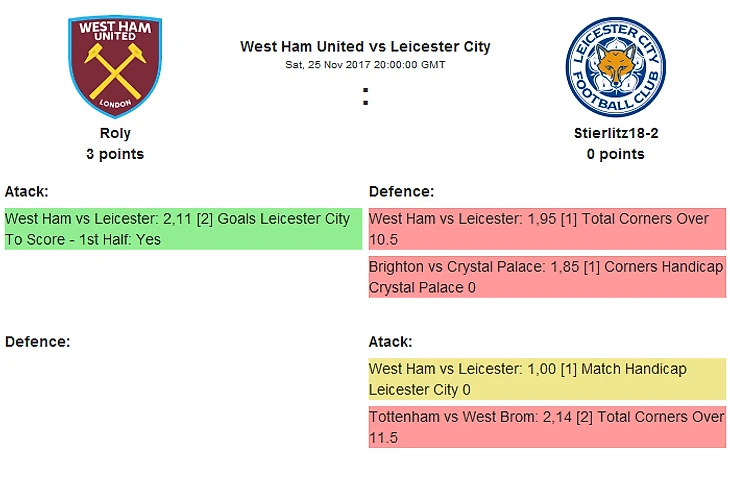The width and height of the screenshot is (730, 480).
Task: Select green bet Leicester City To Score 1st Half
Action: 183,229
